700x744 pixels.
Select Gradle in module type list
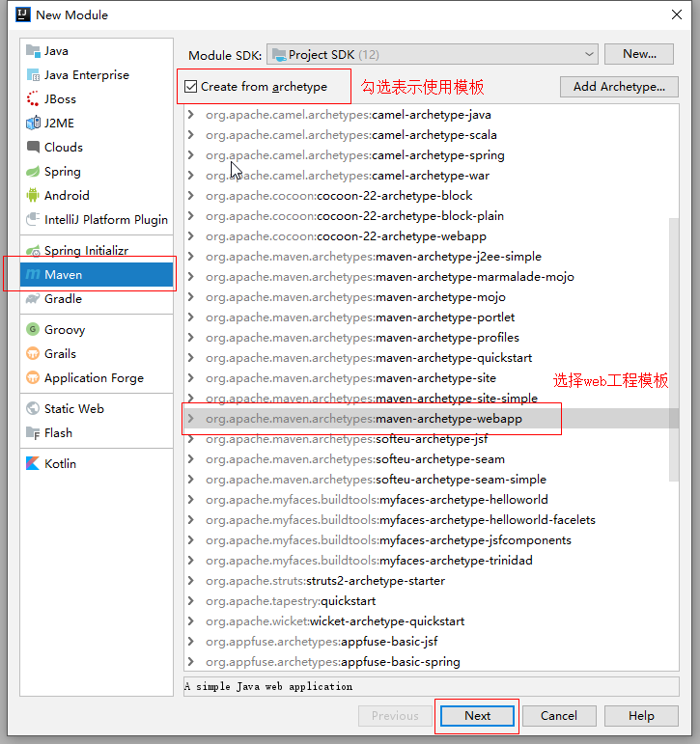(97, 298)
